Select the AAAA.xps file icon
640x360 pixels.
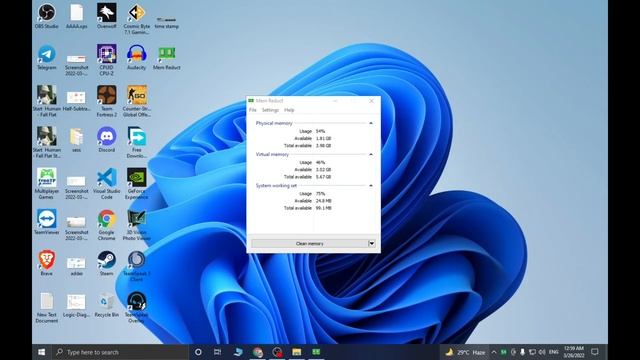click(77, 16)
